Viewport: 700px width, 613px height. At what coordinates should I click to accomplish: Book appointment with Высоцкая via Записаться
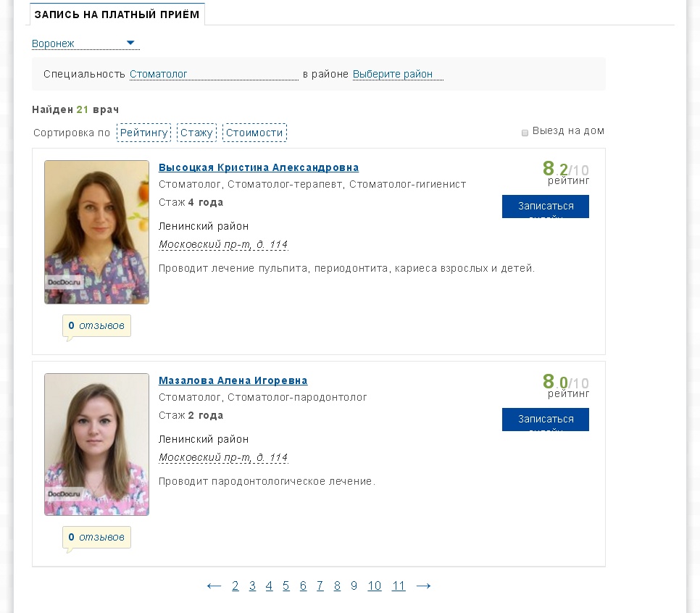545,207
